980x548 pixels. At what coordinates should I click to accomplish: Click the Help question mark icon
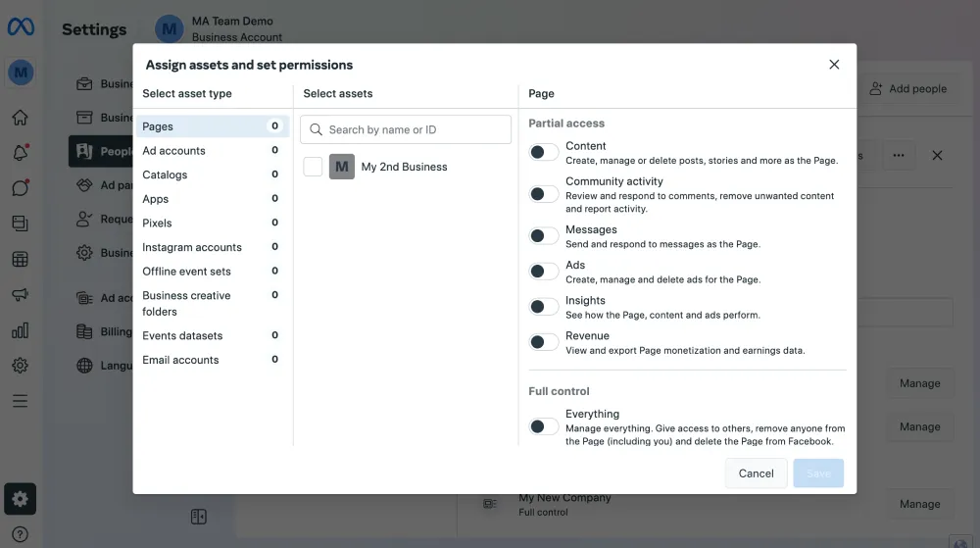[x=20, y=534]
